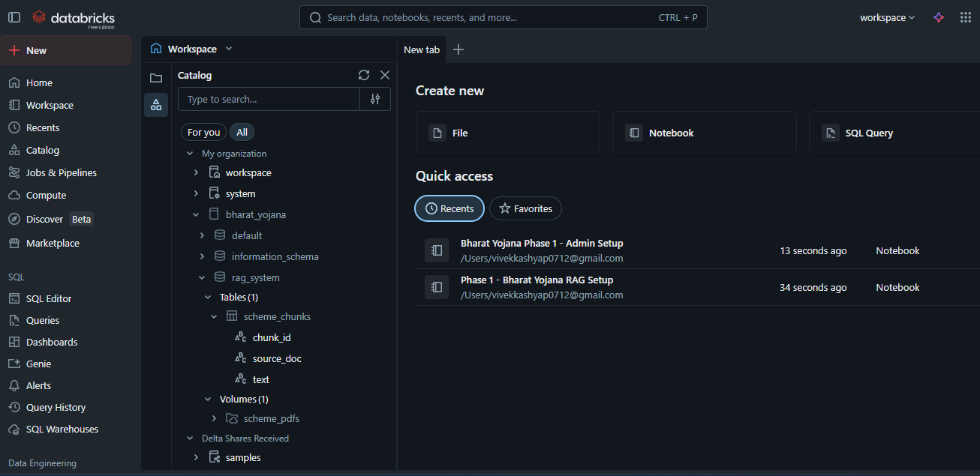
Task: Switch to Favorites quick access
Action: pyautogui.click(x=525, y=208)
